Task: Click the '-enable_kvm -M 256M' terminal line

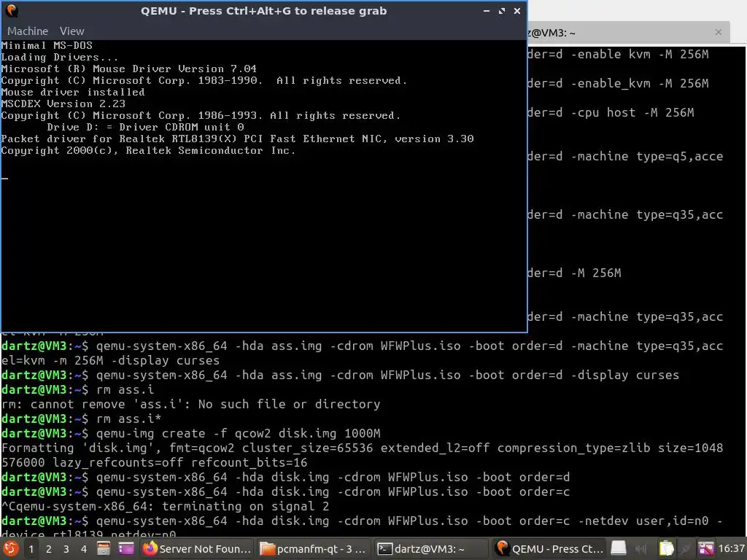Action: point(619,83)
